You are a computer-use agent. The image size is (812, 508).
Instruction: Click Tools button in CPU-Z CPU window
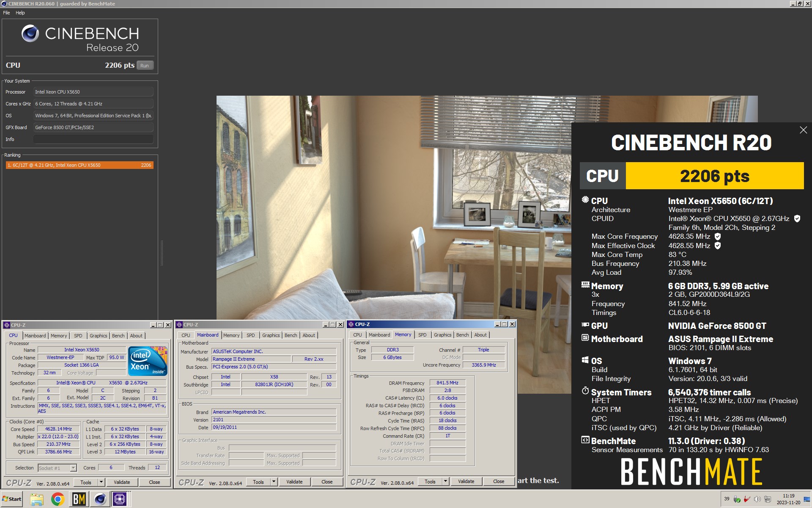86,482
